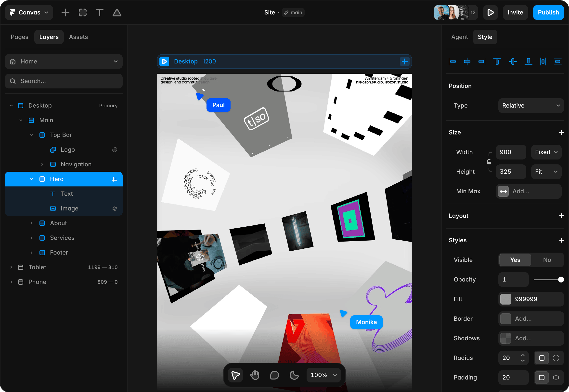Select the Frame tool icon
The width and height of the screenshot is (569, 392).
pos(83,12)
